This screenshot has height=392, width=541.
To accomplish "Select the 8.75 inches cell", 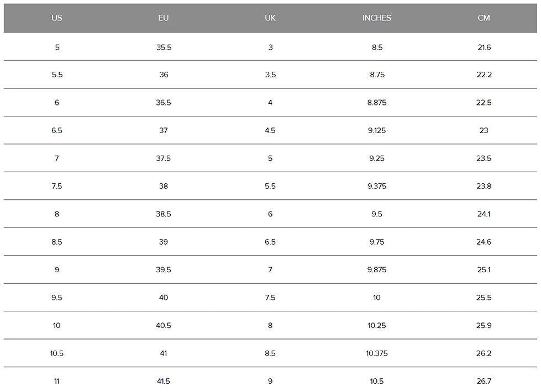I will pos(377,75).
